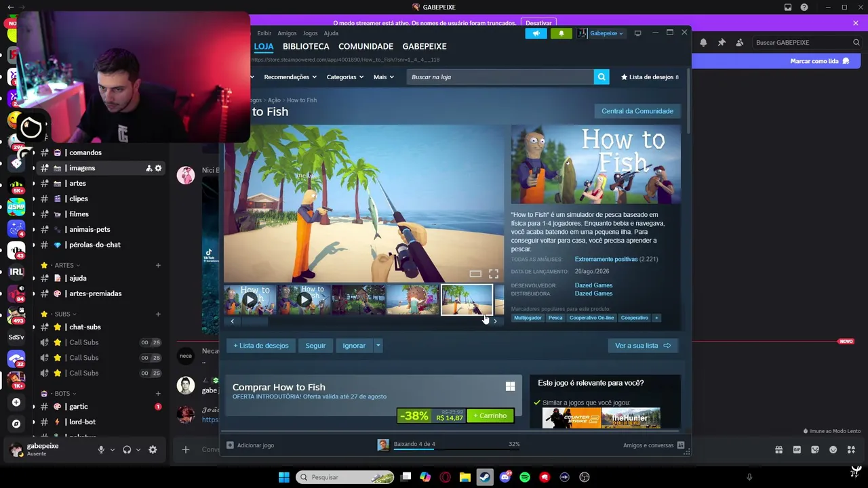Screen dimensions: 868x488
Task: Select the Pesca tag
Action: 555,318
